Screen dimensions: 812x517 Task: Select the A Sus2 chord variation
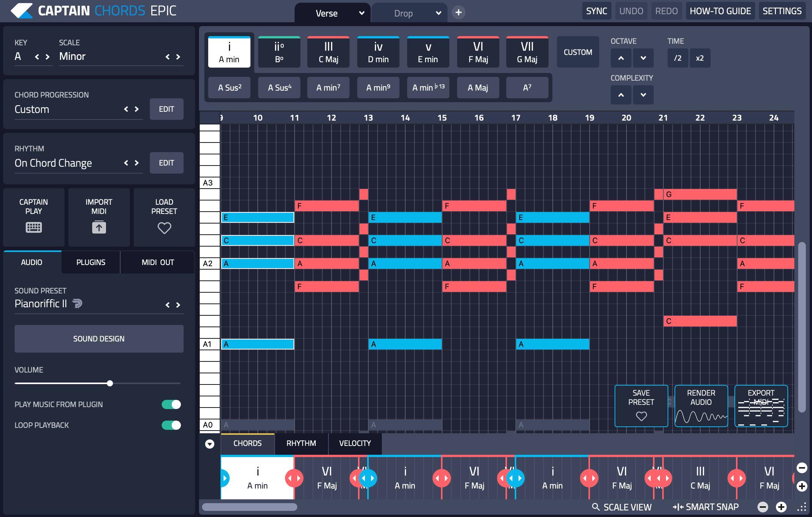[229, 88]
